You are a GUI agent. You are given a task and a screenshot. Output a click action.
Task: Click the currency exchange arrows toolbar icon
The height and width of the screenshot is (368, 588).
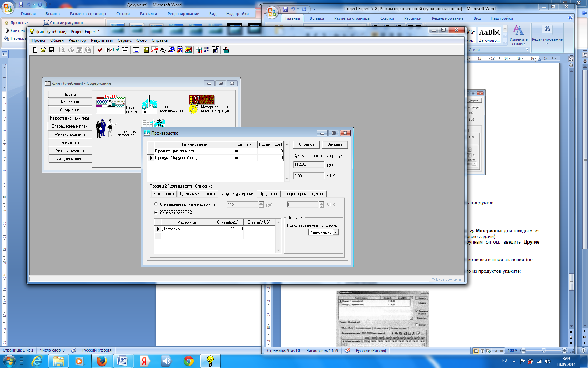click(x=117, y=50)
